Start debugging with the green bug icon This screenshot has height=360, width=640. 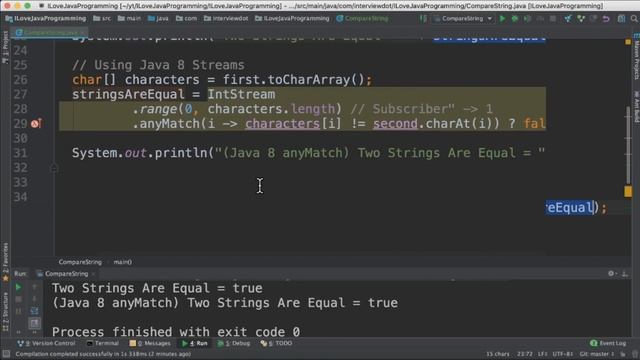pos(515,19)
